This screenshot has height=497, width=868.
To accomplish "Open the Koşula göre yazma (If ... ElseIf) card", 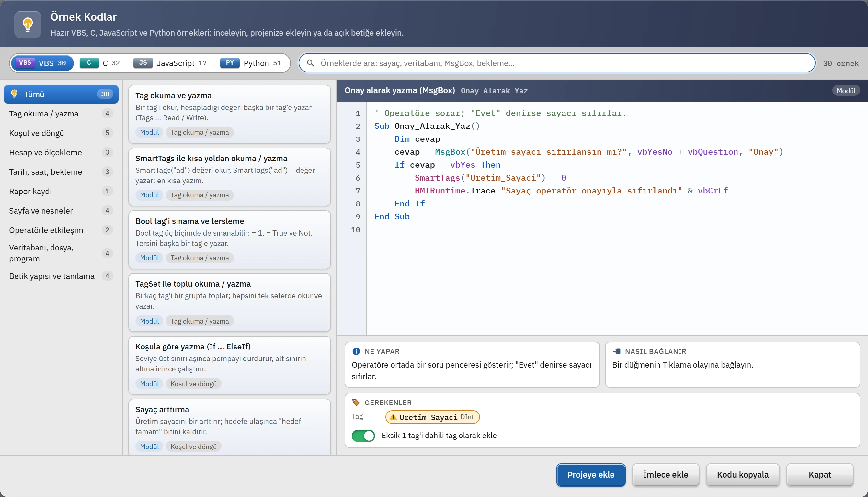I will [x=229, y=365].
